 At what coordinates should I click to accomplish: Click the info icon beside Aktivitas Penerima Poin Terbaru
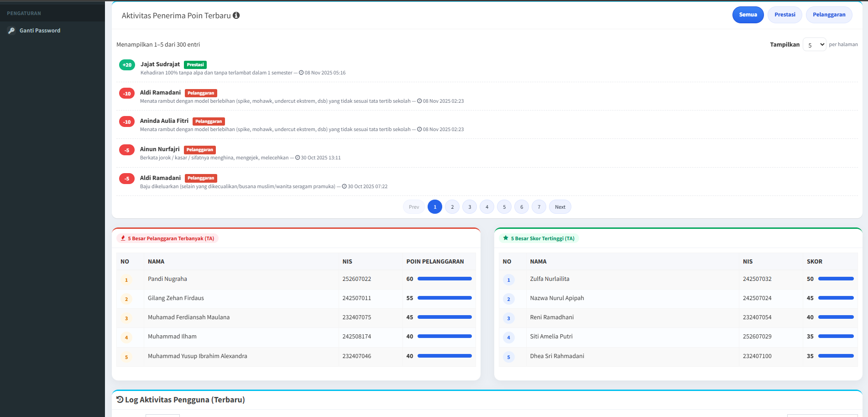[236, 15]
